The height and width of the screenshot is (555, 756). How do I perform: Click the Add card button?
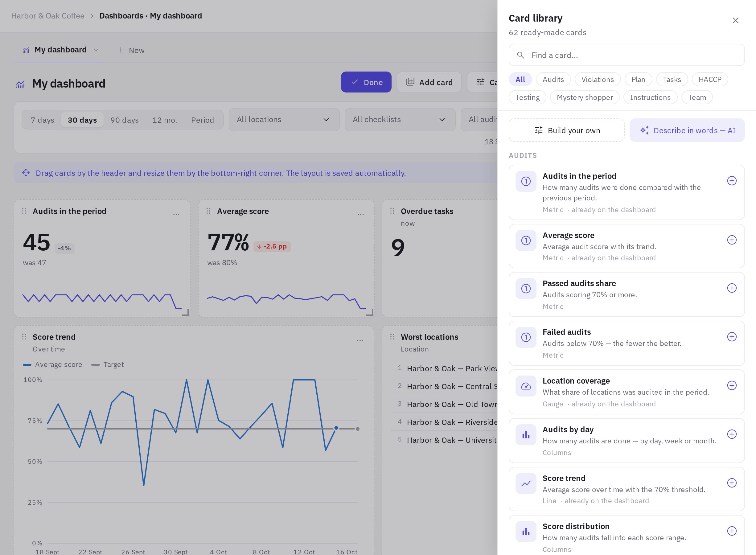429,82
